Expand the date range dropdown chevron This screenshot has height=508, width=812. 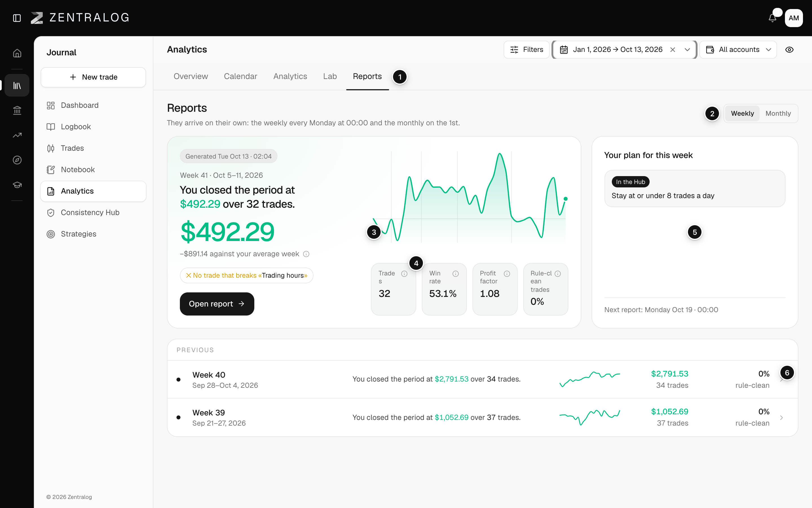(687, 50)
